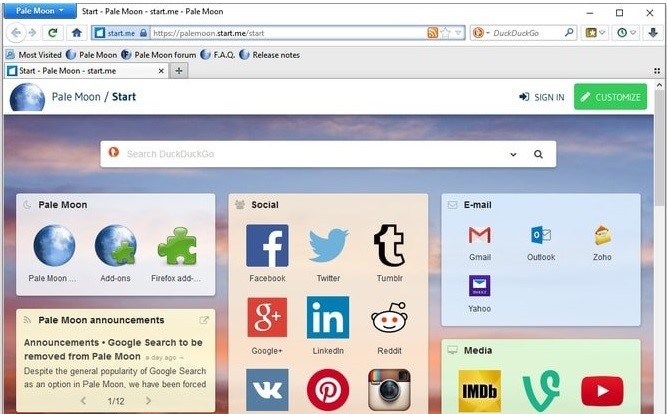Reload the page with the green refresh icon
Image resolution: width=667 pixels, height=414 pixels.
point(53,33)
